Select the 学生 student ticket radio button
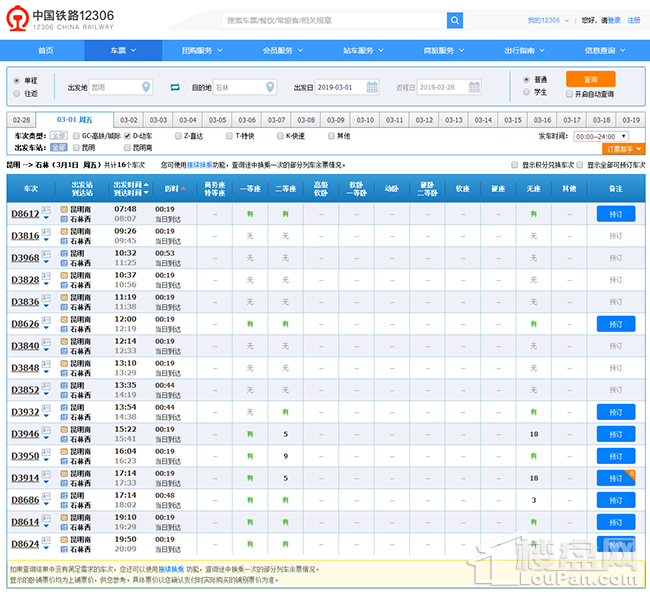This screenshot has width=650, height=596. tap(528, 92)
